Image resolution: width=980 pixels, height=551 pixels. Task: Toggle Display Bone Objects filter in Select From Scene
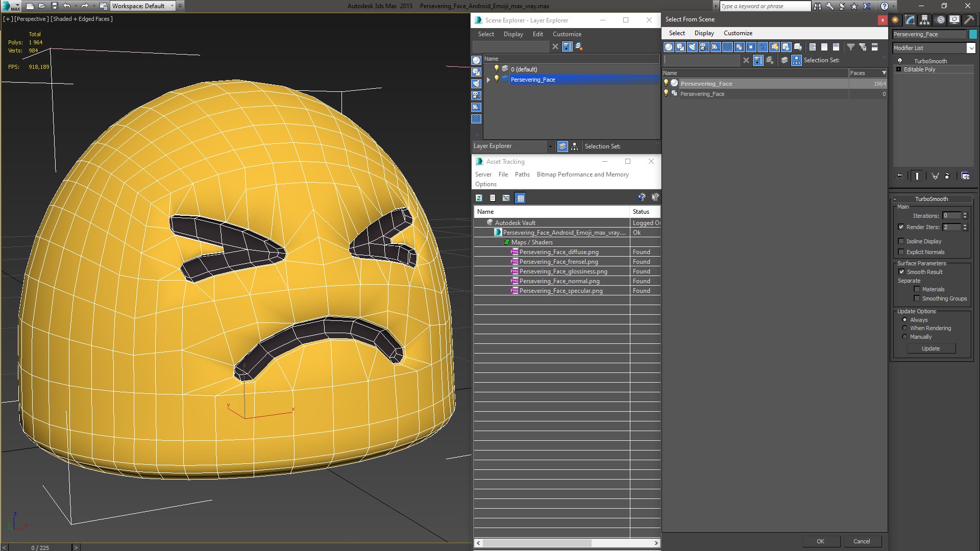click(x=763, y=47)
